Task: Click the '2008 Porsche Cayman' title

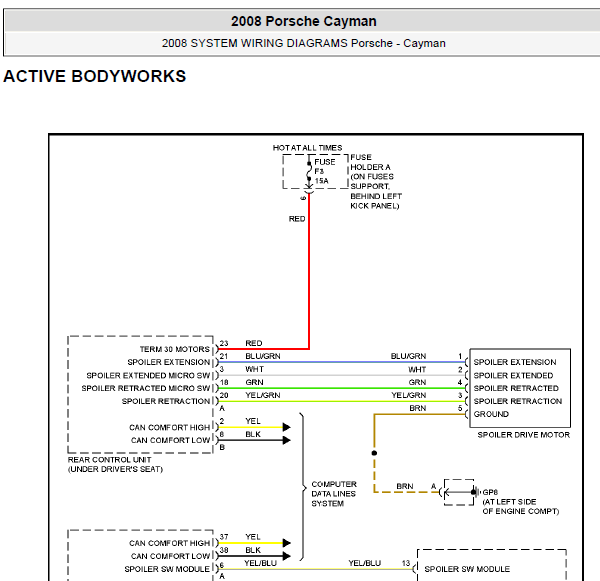Action: tap(303, 21)
